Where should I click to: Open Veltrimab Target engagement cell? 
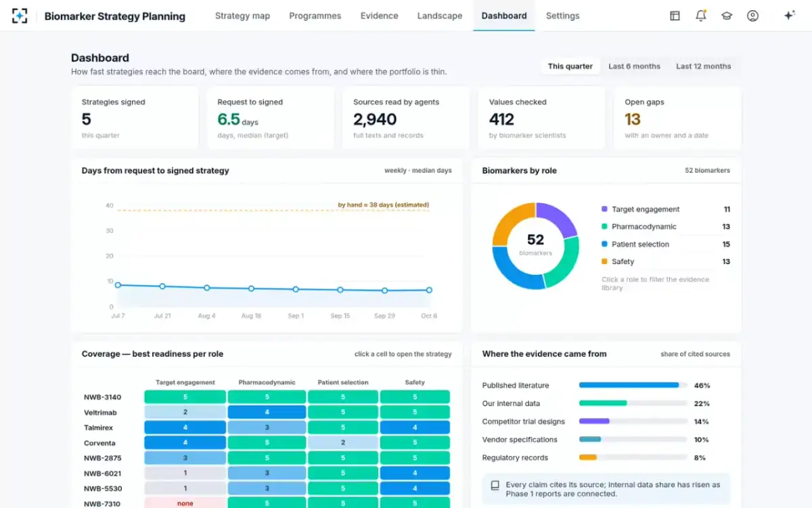[x=185, y=412]
